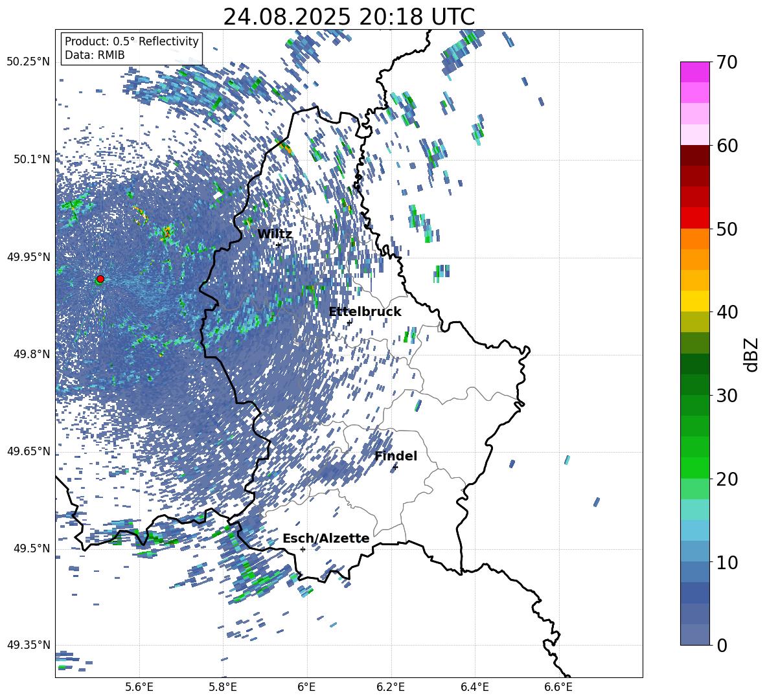Click the 70 dBZ colorbar tick label

click(x=727, y=63)
